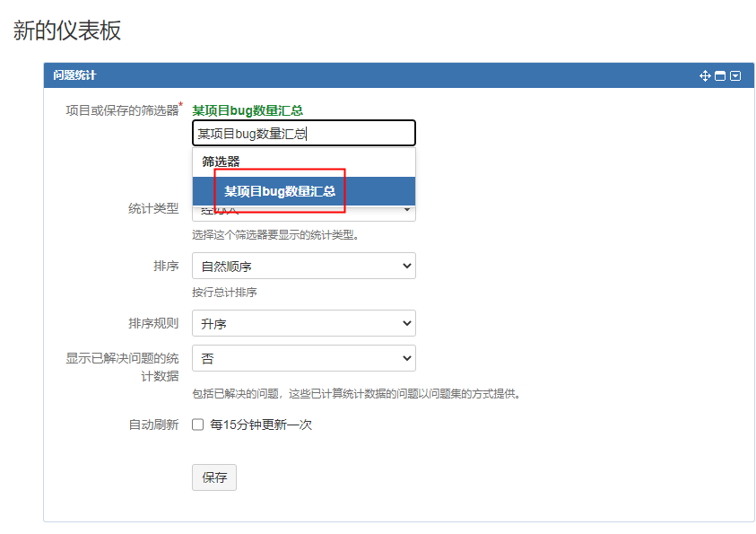Open the 排序规则 dropdown showing 升序

click(x=303, y=323)
